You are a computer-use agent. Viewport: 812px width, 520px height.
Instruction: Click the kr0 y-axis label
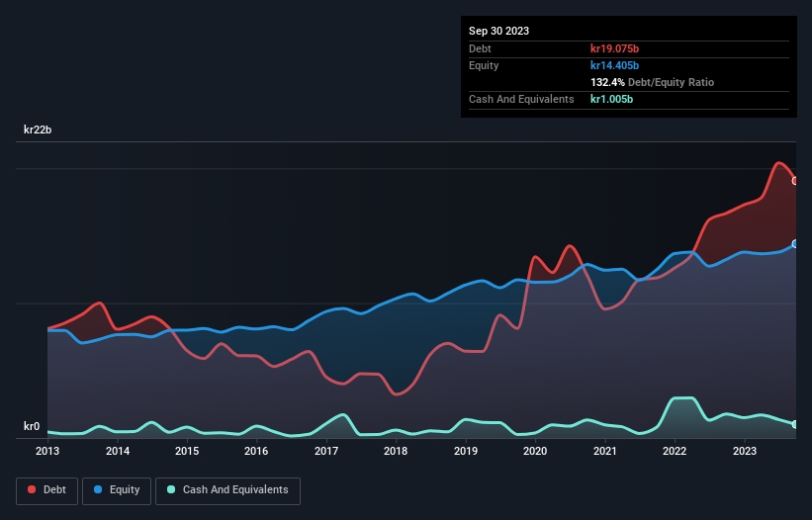(x=32, y=426)
